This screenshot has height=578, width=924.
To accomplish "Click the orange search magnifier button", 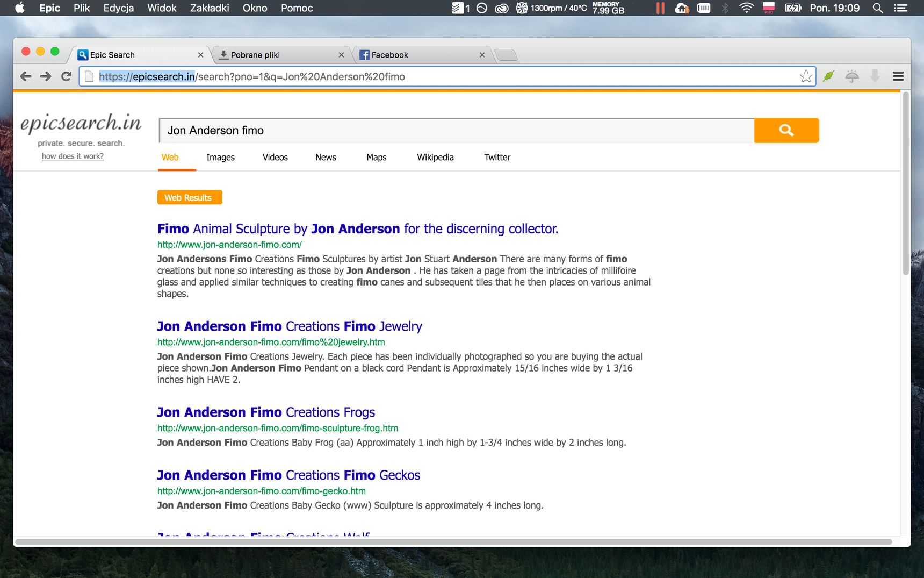I will [786, 130].
